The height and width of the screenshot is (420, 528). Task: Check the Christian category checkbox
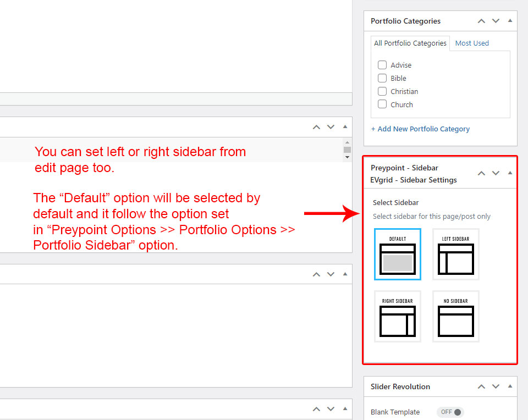click(382, 91)
